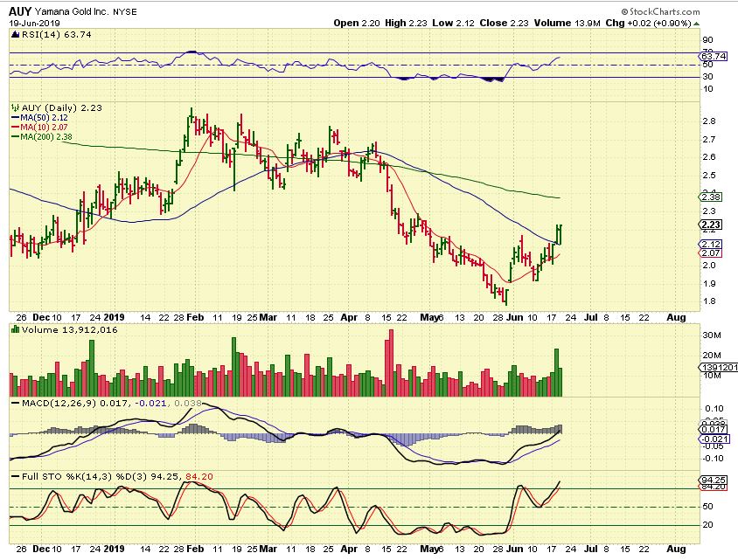Screen dimensions: 738x560
Task: Click Feb on the price chart date axis
Action: click(x=195, y=317)
